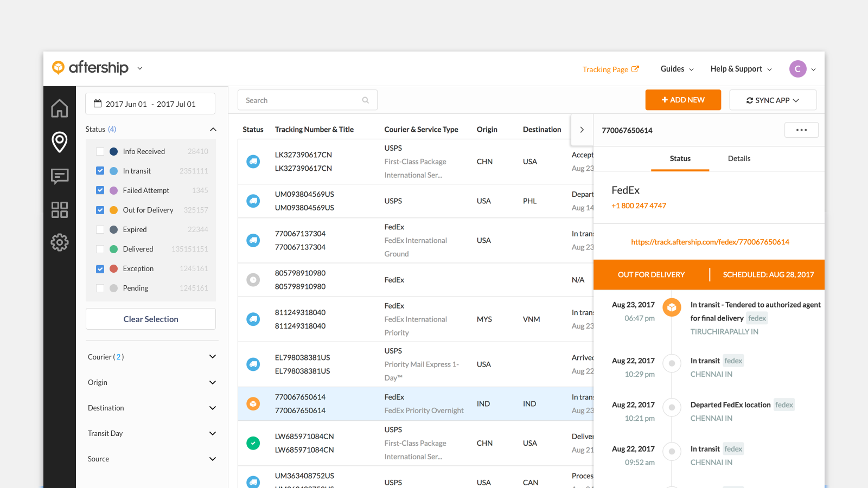868x488 pixels.
Task: Check the Pending status checkbox
Action: click(100, 288)
